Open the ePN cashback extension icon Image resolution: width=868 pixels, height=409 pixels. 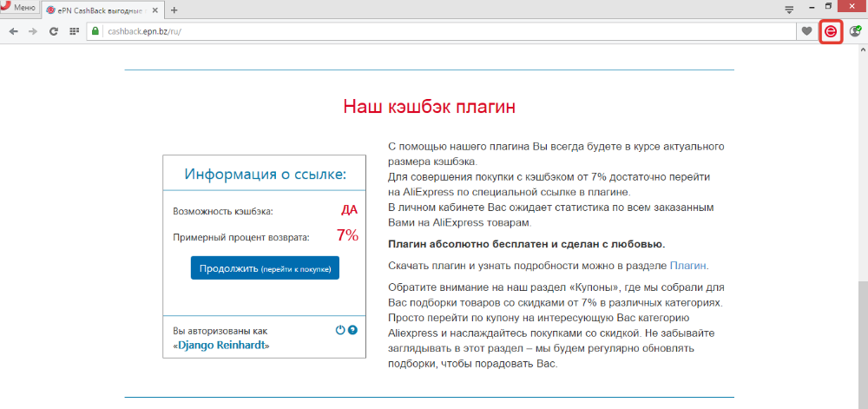[x=831, y=31]
